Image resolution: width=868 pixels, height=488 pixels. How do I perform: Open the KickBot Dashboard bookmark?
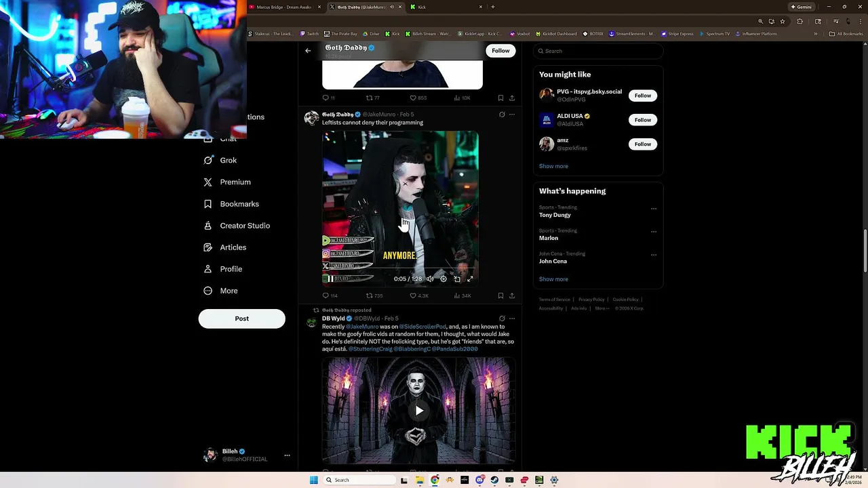556,34
